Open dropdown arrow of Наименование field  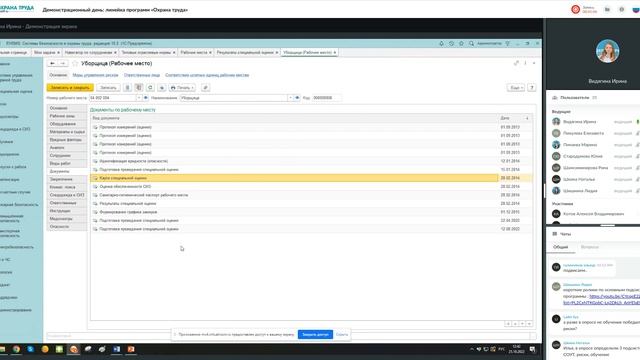pos(290,98)
